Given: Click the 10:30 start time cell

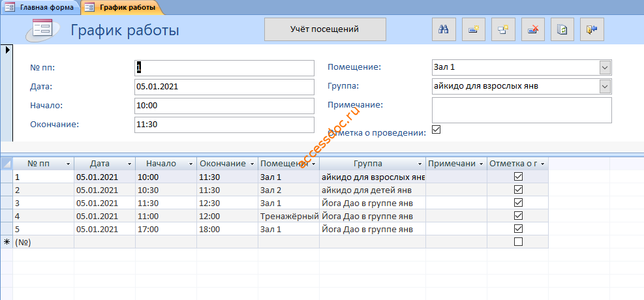Looking at the screenshot, I should [166, 190].
